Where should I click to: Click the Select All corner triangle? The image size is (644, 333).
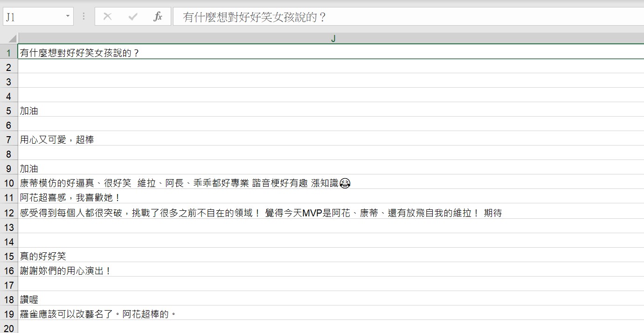tap(12, 39)
